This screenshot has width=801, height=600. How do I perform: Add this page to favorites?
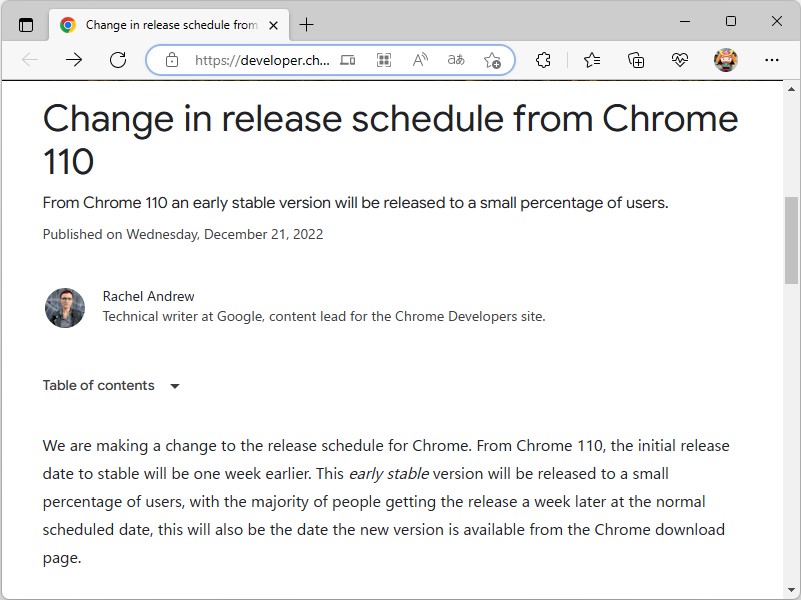[x=492, y=60]
